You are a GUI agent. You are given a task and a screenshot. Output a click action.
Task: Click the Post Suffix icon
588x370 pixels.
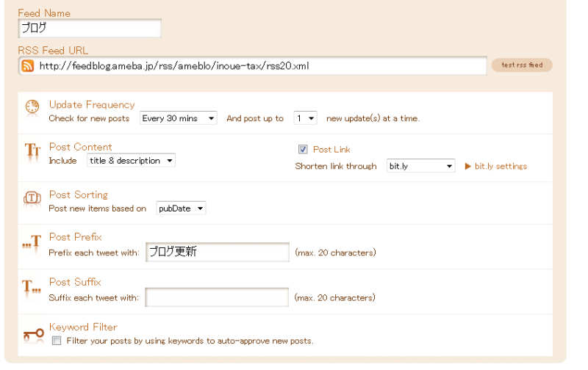pos(32,287)
